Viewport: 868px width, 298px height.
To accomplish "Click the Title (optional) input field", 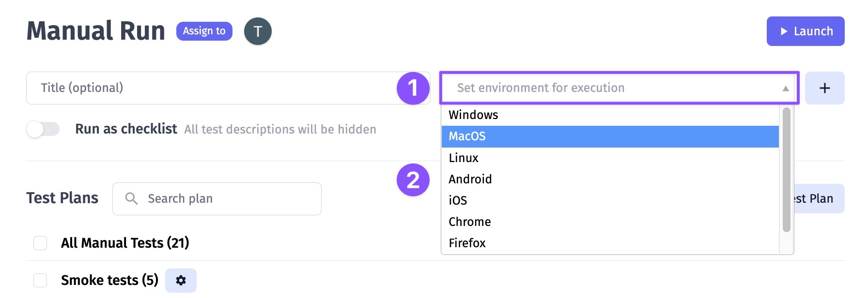I will 228,88.
